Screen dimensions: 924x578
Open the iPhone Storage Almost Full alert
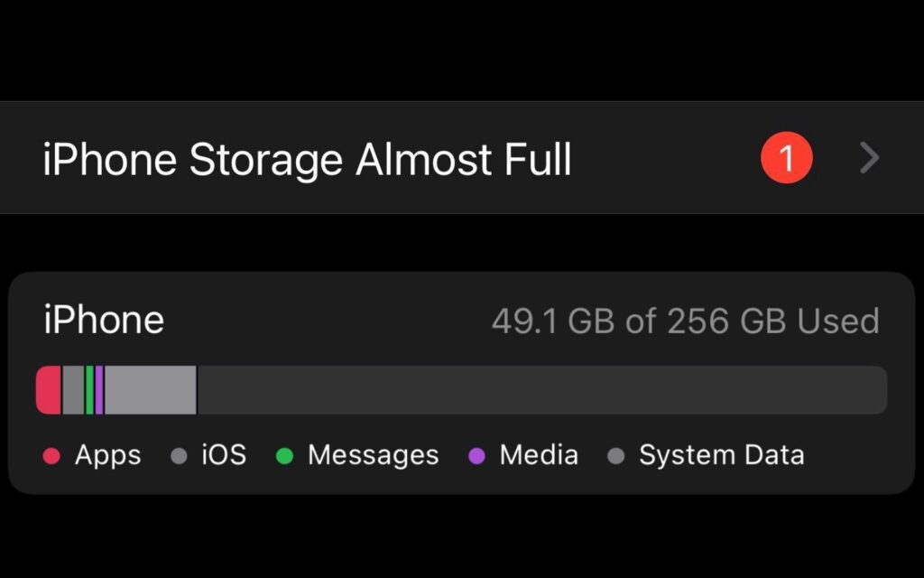coord(307,160)
